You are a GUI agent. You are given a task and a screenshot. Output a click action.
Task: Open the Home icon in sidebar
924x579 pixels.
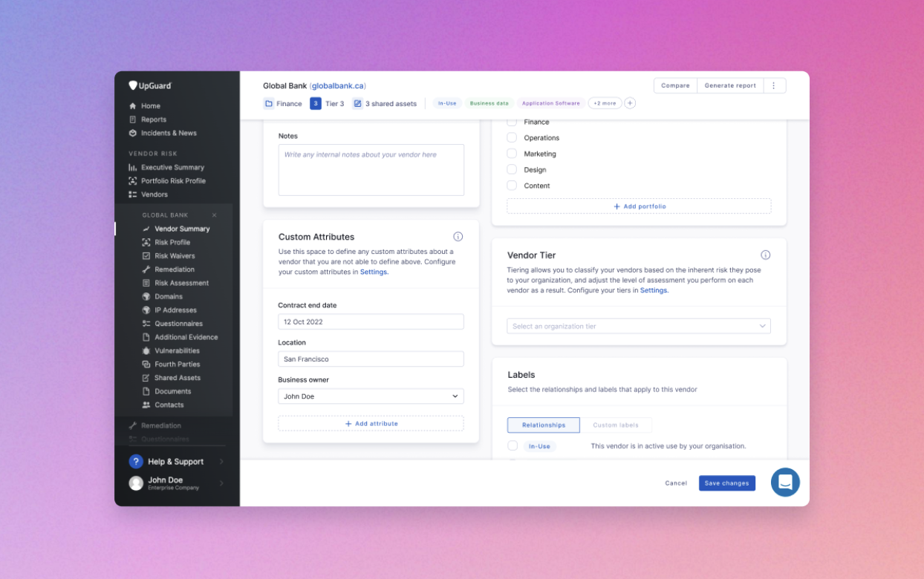coord(133,106)
